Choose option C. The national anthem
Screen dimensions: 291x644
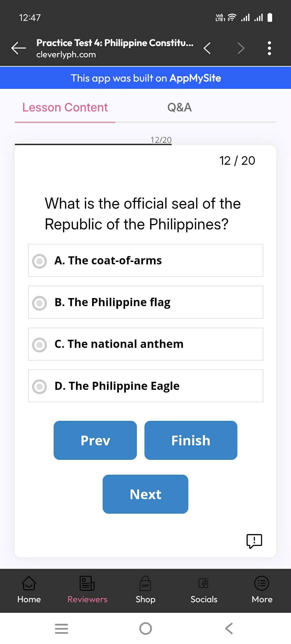pyautogui.click(x=145, y=344)
